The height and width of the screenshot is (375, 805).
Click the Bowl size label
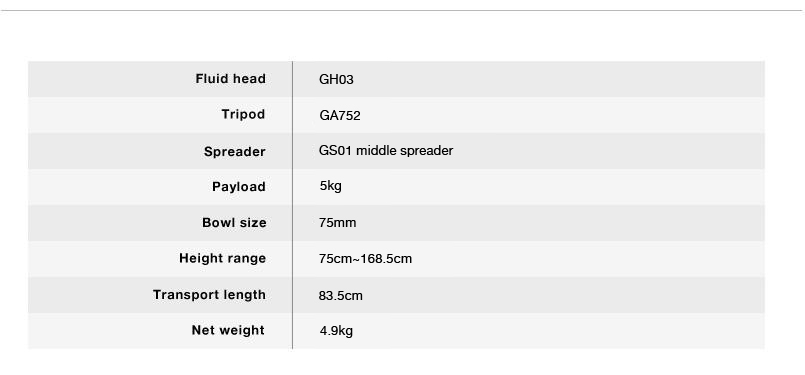pyautogui.click(x=234, y=222)
